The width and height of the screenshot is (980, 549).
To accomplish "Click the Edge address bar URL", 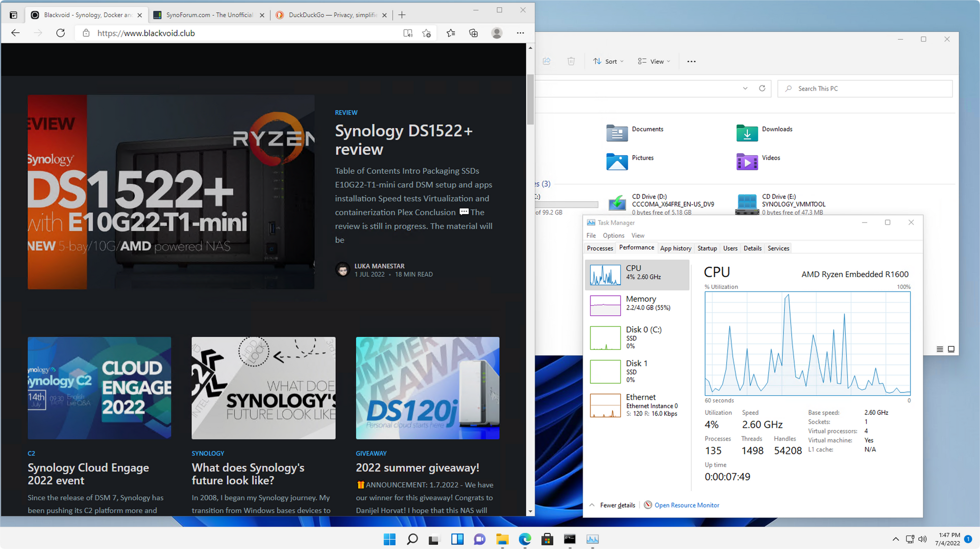I will pyautogui.click(x=146, y=33).
